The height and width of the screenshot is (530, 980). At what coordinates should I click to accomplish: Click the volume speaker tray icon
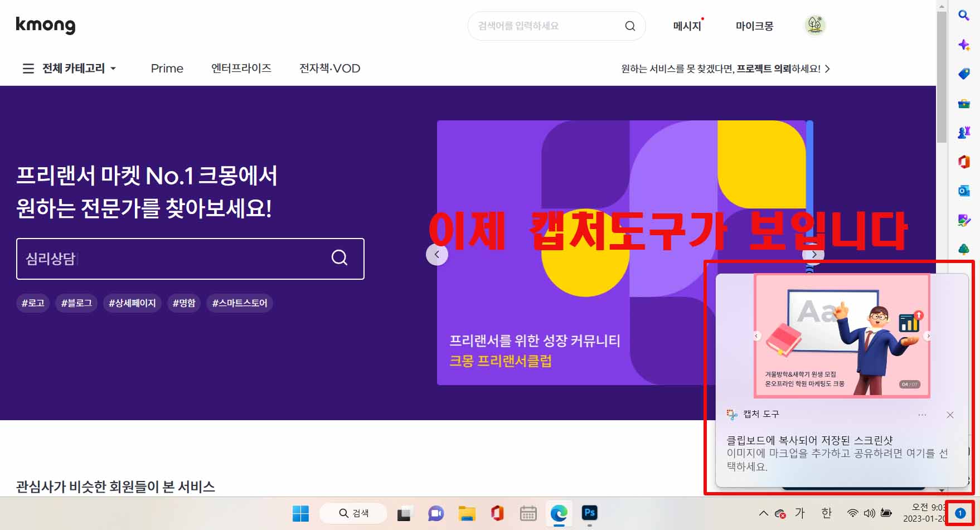tap(869, 513)
